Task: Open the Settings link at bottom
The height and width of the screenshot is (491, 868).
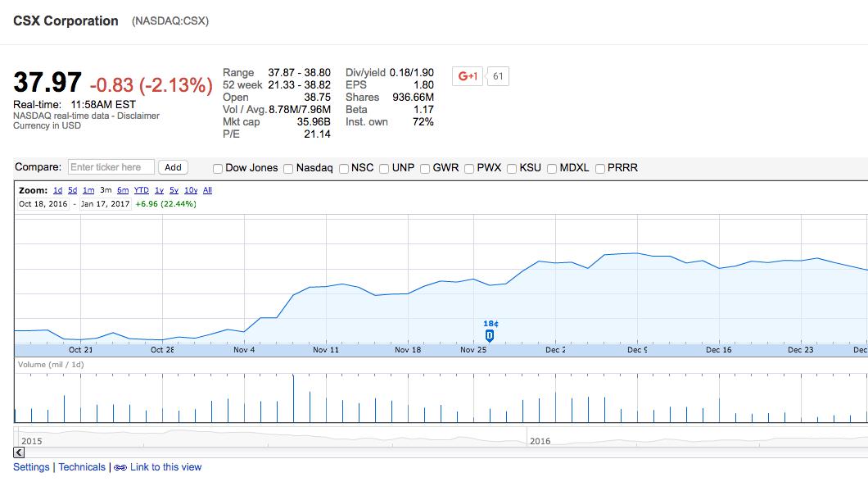Action: (30, 466)
